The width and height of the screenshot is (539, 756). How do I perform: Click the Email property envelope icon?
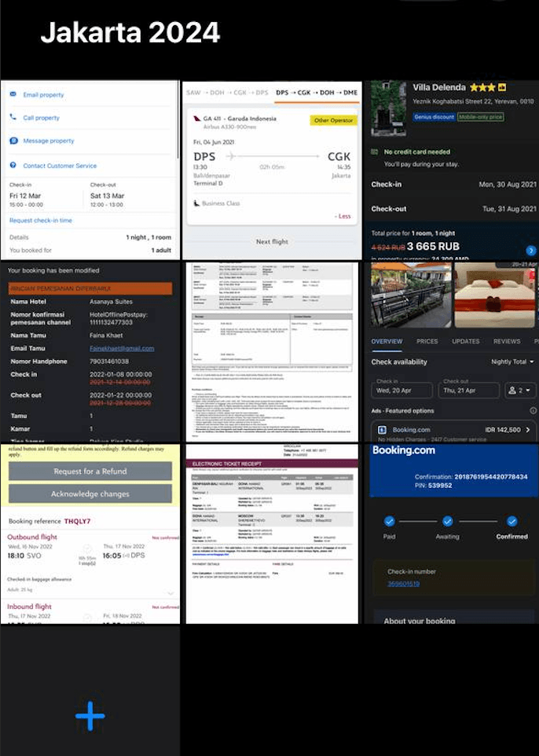click(13, 94)
